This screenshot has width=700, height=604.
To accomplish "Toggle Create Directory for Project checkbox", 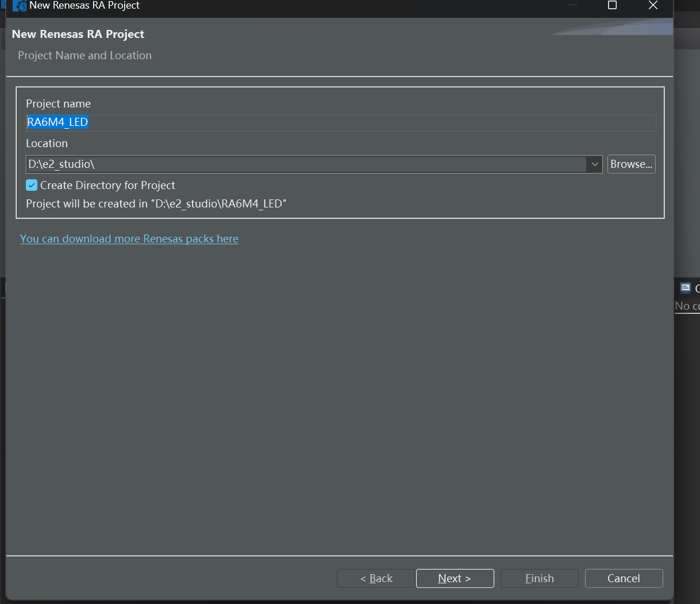I will pyautogui.click(x=32, y=185).
